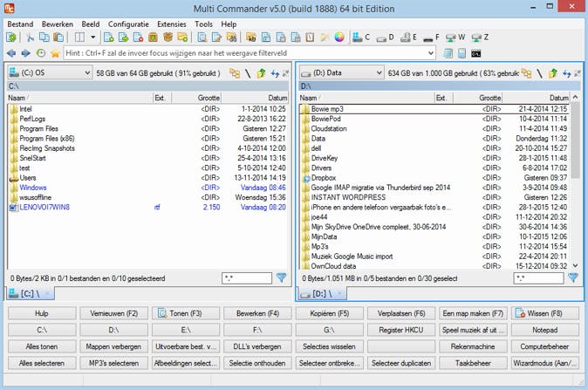Click the left panel filter funnel icon

pos(281,277)
